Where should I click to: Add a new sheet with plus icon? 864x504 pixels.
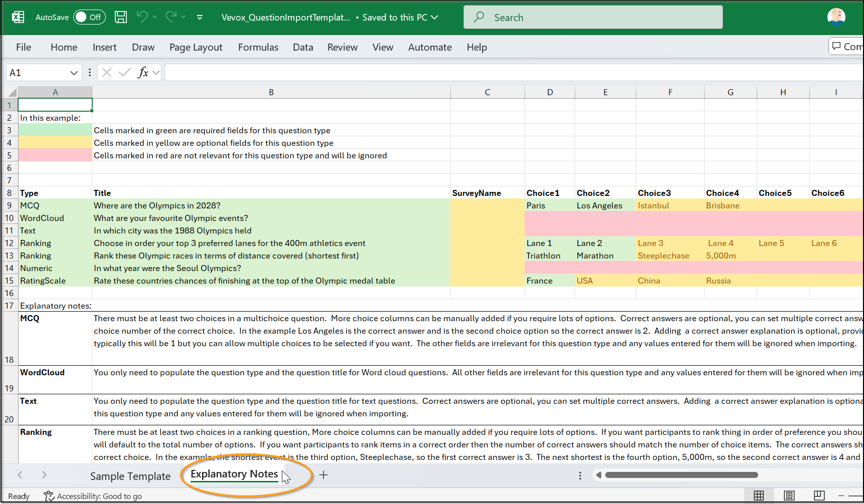click(323, 475)
